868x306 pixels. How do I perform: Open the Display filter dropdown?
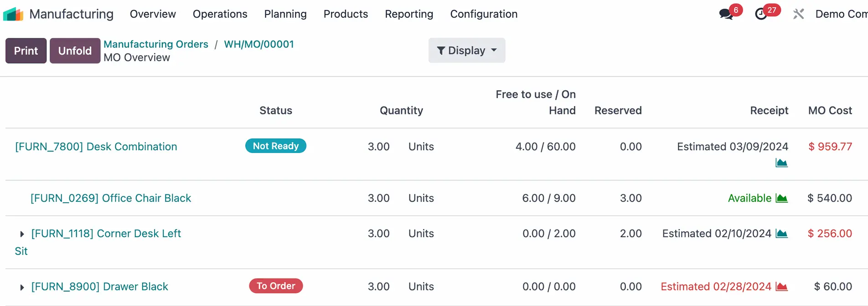[x=467, y=51]
